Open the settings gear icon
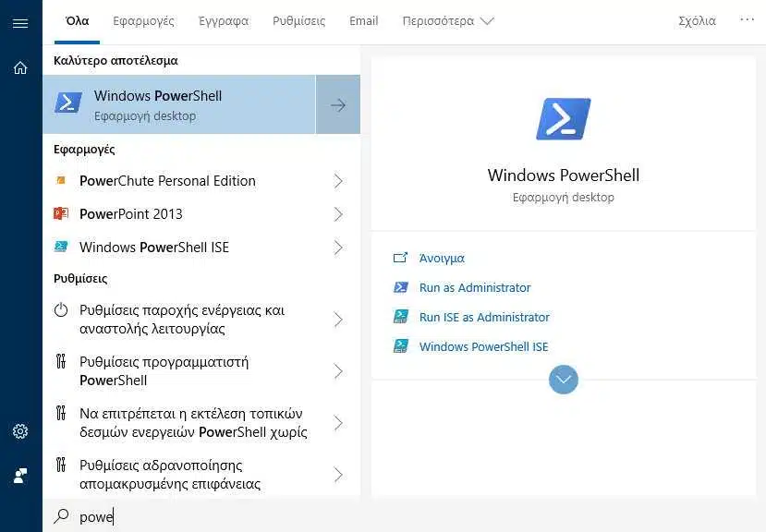This screenshot has width=766, height=532. coord(20,431)
